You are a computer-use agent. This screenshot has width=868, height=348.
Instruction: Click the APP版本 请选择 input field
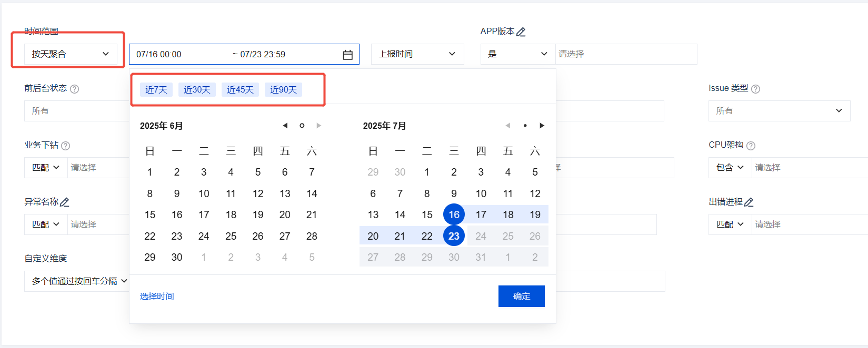pyautogui.click(x=625, y=54)
